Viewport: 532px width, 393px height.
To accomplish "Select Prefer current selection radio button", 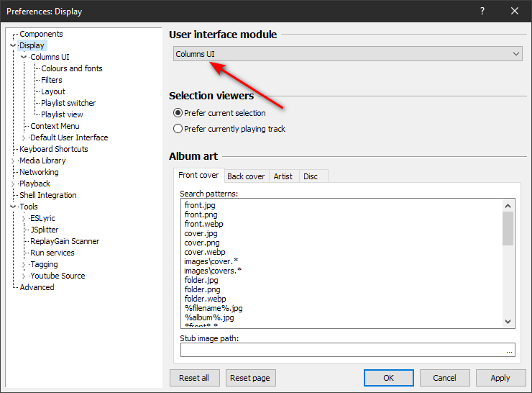I will tap(178, 113).
